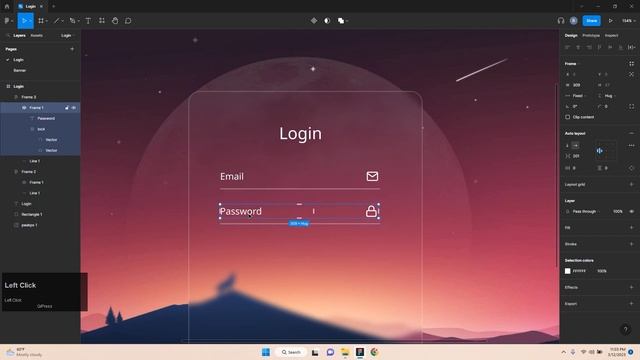Image resolution: width=640 pixels, height=360 pixels.
Task: Open the Help question mark button
Action: click(625, 329)
